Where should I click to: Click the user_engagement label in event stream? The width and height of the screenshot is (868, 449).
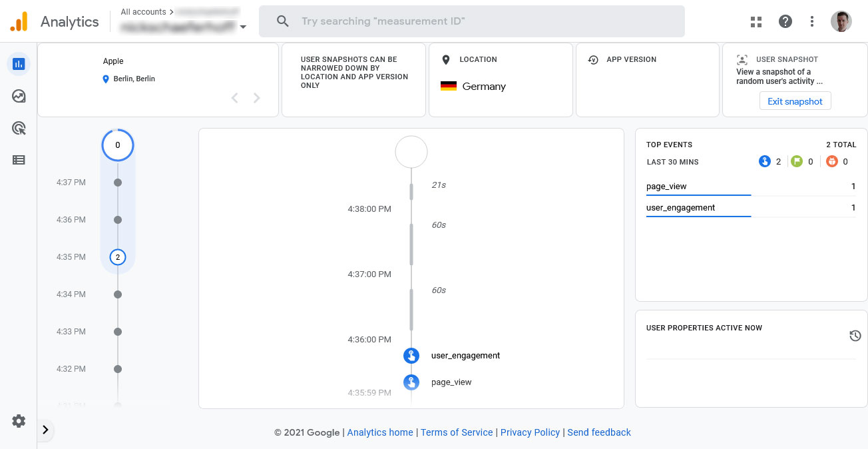465,355
